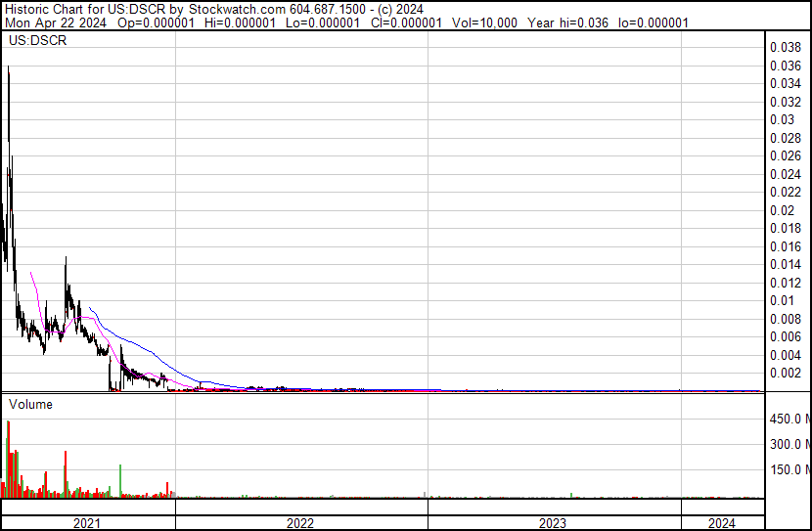Select the 2023 year label on timeline

(x=553, y=523)
